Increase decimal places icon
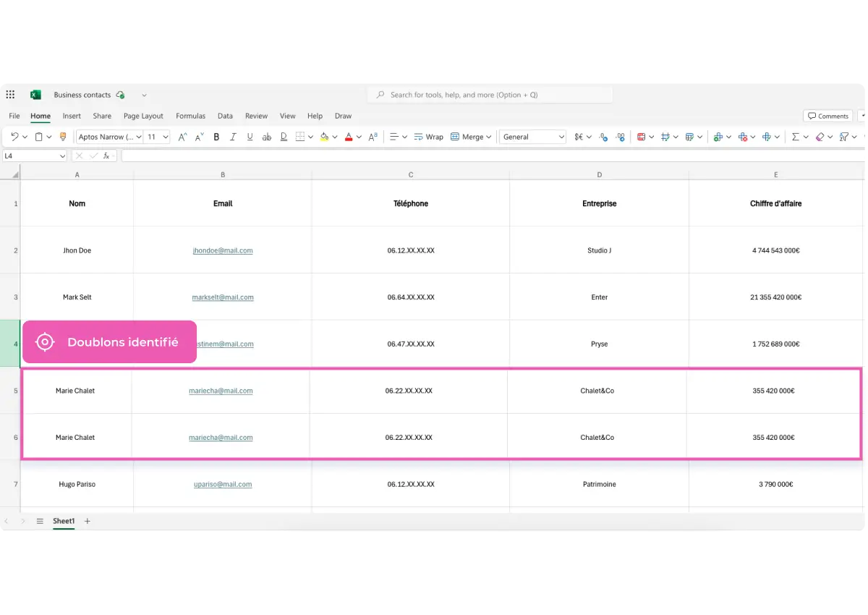Image resolution: width=868 pixels, height=615 pixels. tap(621, 137)
